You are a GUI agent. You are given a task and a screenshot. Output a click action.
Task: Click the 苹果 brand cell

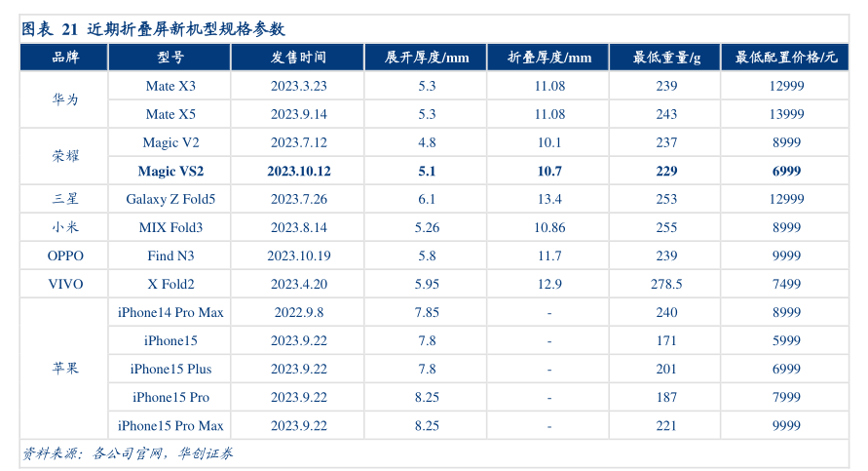click(x=65, y=369)
